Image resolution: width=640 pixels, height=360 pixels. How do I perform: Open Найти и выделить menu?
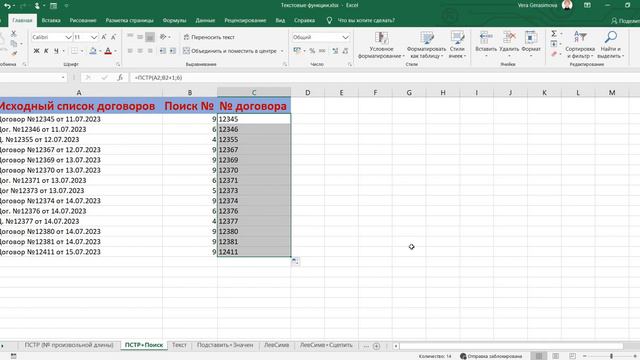pos(611,45)
